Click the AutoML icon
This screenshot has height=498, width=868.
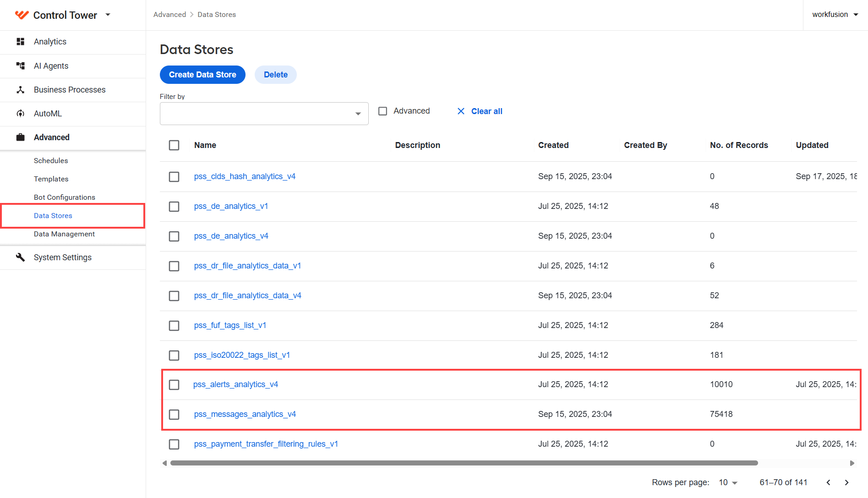coord(20,114)
